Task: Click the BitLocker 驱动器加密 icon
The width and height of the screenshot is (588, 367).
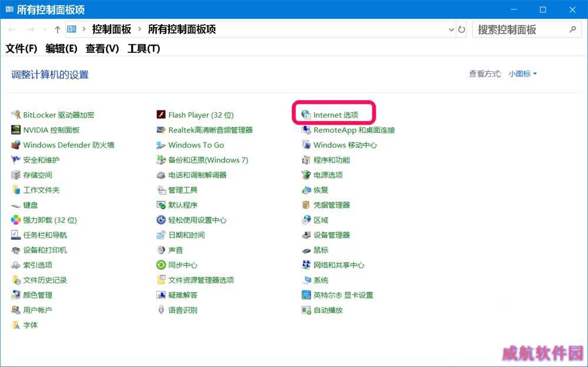Action: [x=16, y=115]
